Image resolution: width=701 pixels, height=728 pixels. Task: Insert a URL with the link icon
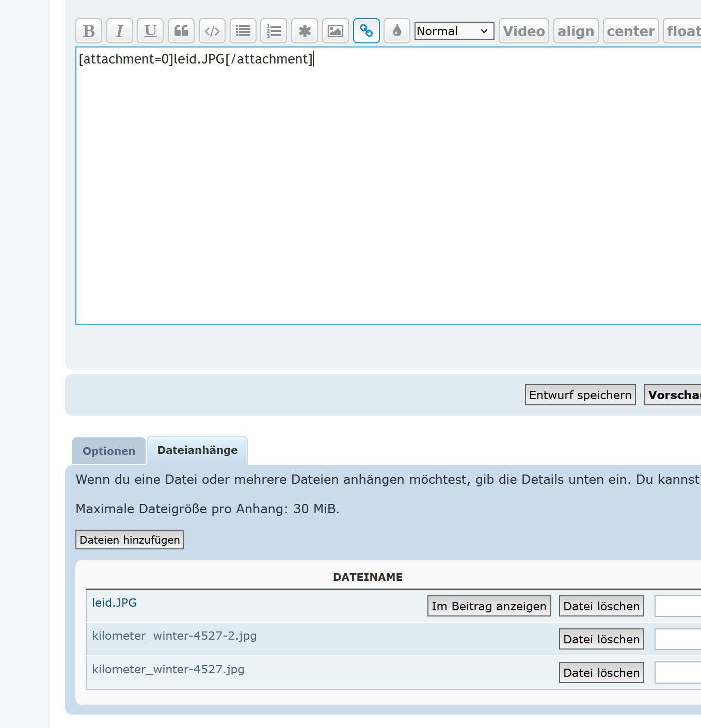point(367,31)
